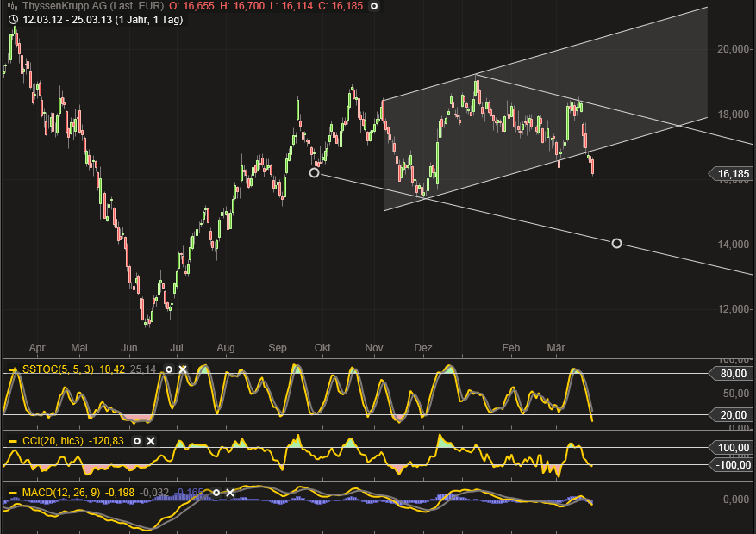
Task: Remove the CCI indicator with its X
Action: click(x=151, y=441)
